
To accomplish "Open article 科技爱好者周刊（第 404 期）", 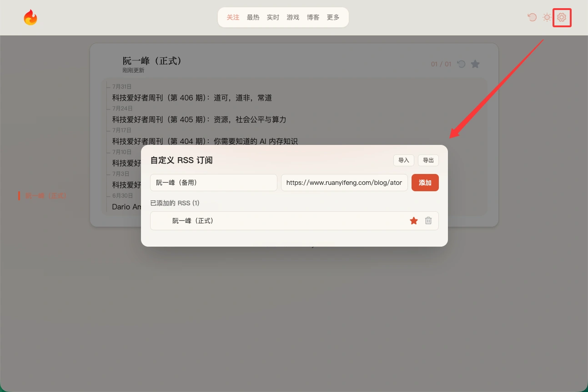I will (205, 141).
